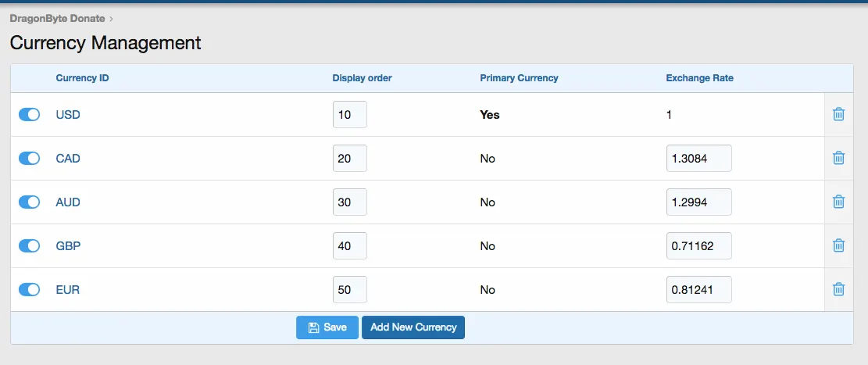The image size is (868, 365).
Task: Open the EUR currency details
Action: pyautogui.click(x=68, y=290)
